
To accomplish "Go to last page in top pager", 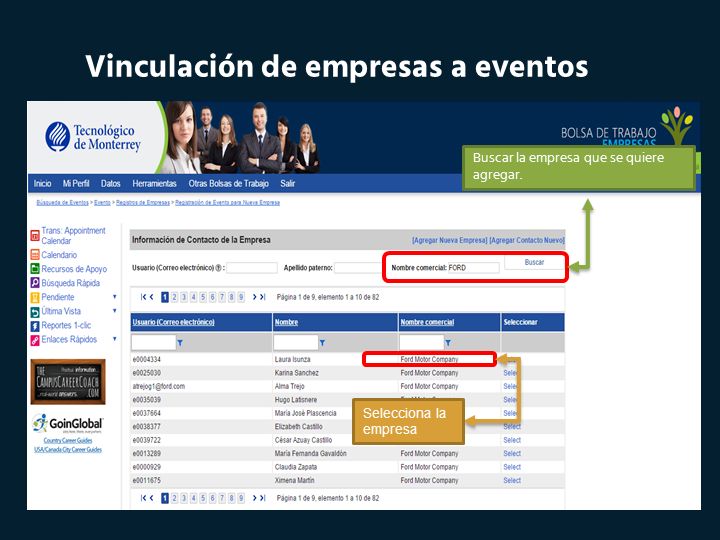I will click(263, 297).
